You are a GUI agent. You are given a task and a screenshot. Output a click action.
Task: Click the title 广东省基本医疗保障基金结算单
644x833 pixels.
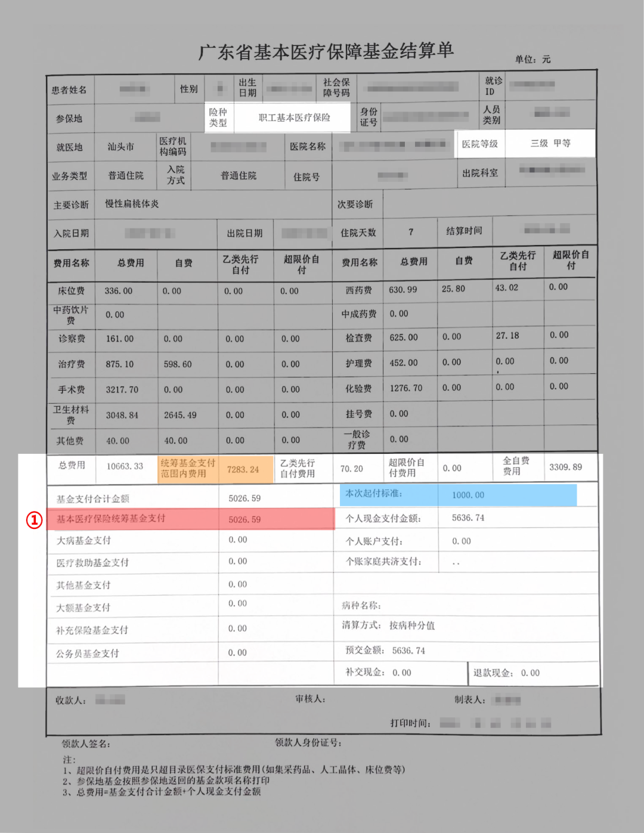pos(326,52)
